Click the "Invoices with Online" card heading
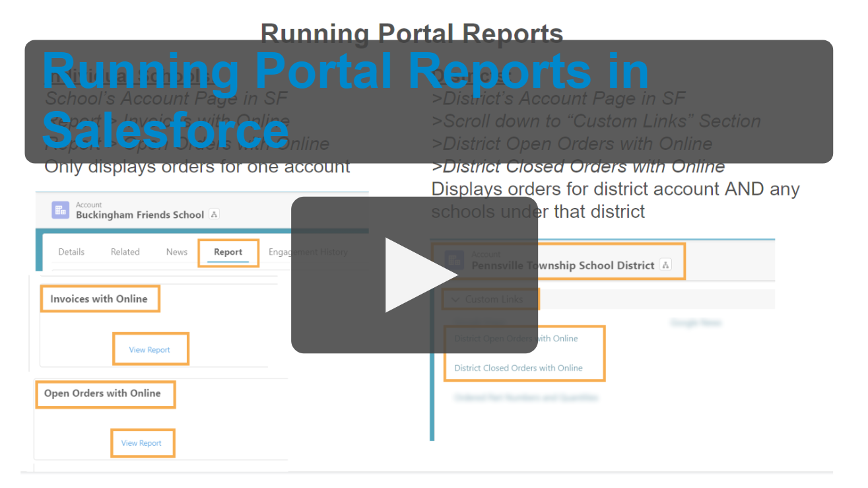The height and width of the screenshot is (488, 868). click(x=99, y=299)
